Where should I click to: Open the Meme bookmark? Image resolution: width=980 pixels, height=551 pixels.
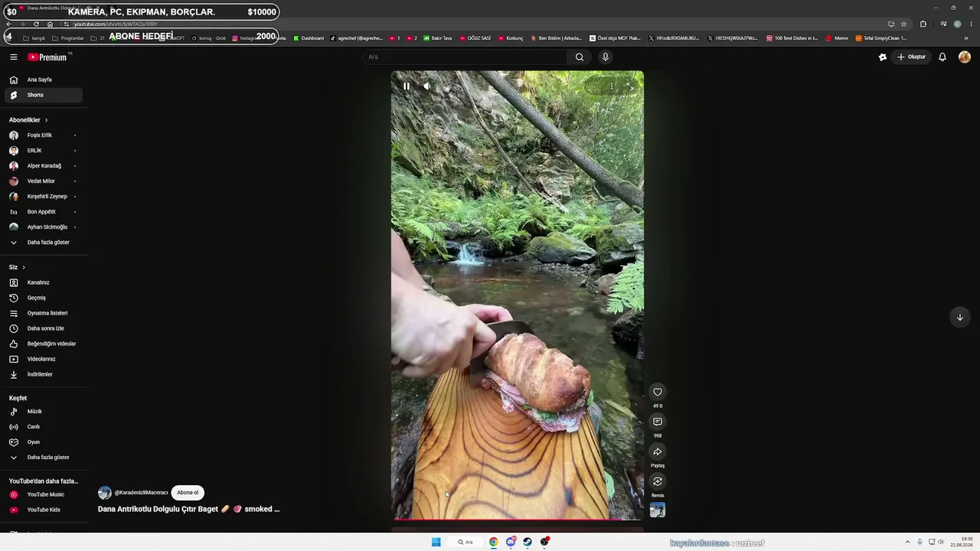837,38
